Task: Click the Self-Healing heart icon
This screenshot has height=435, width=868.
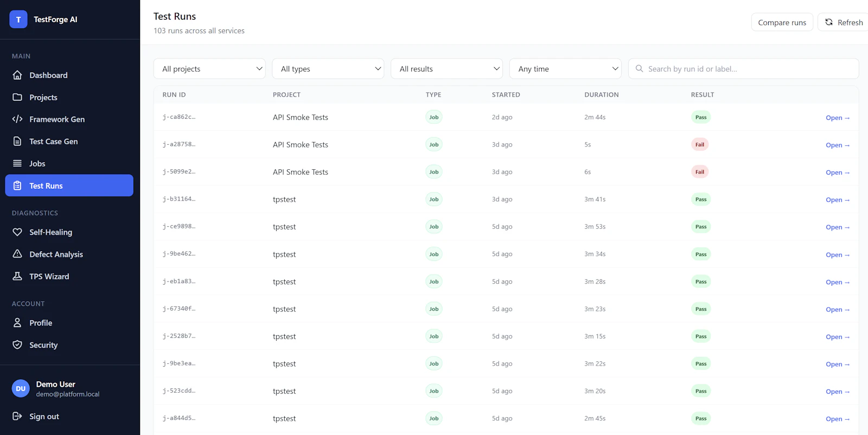Action: (17, 232)
